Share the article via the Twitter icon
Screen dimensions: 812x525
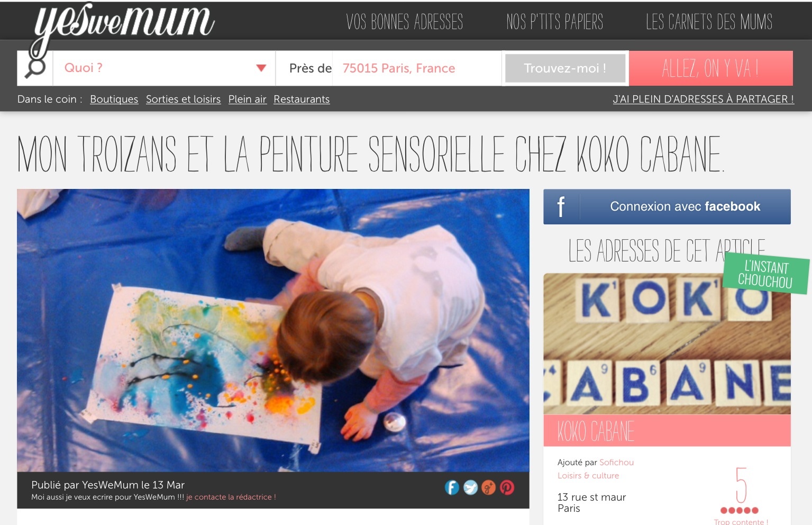tap(470, 487)
